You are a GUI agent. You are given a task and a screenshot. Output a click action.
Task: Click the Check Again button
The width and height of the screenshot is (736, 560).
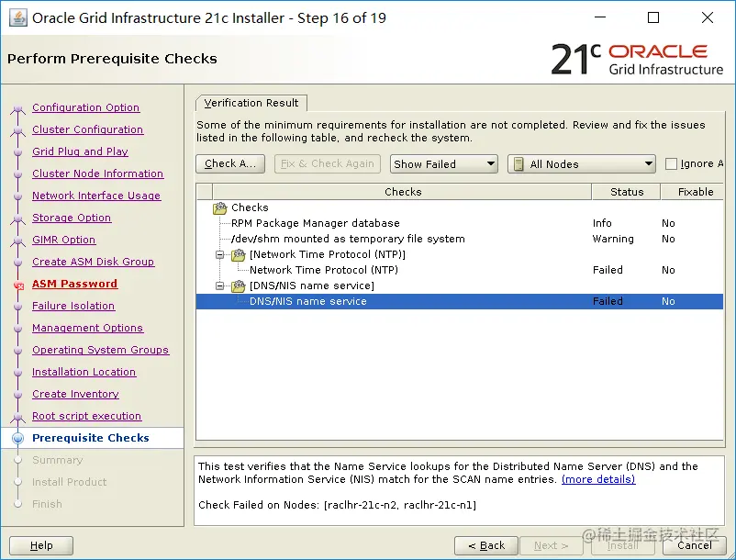(230, 163)
